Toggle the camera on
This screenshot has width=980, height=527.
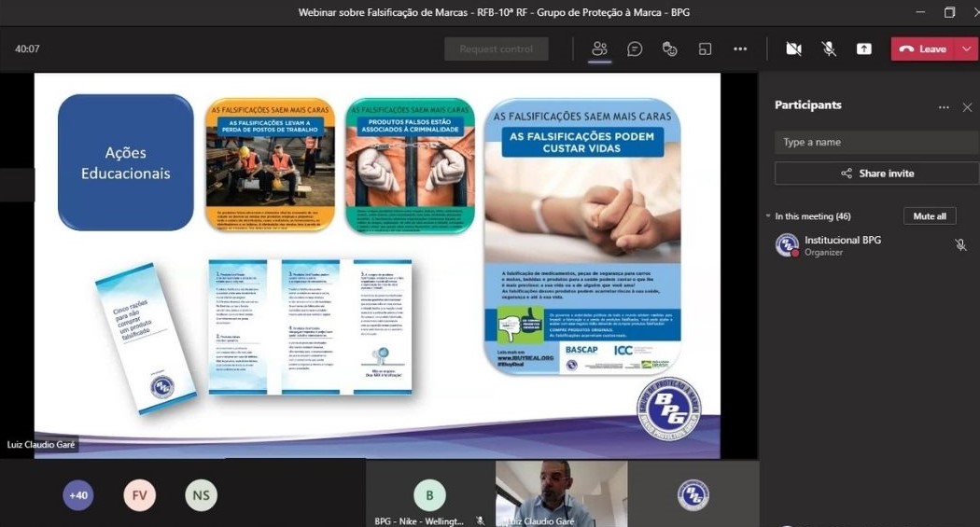point(793,49)
